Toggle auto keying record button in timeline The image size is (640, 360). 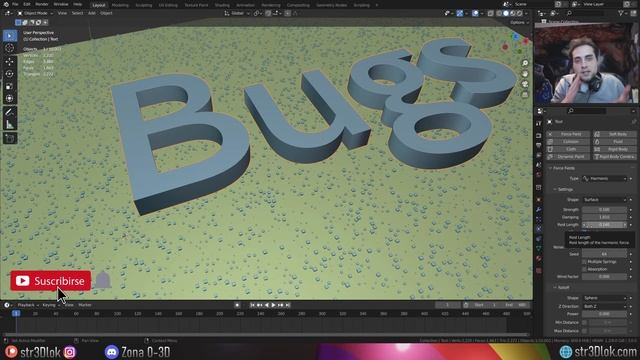click(x=237, y=305)
